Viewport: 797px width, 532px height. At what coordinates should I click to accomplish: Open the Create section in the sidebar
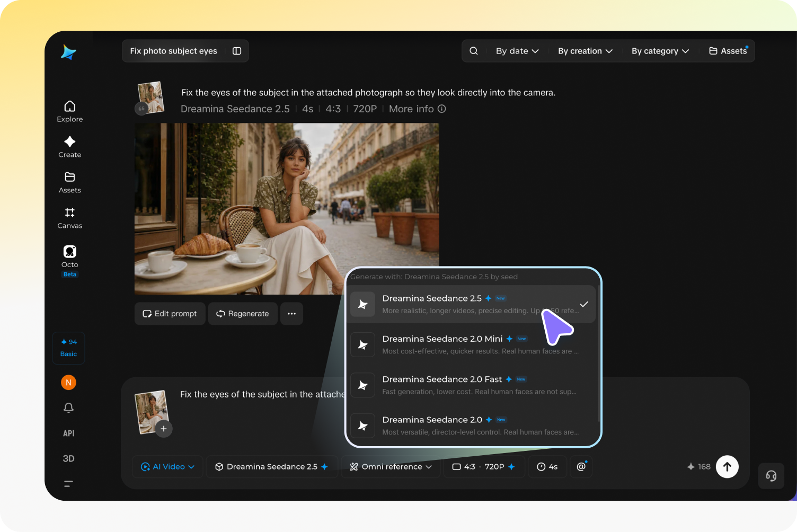tap(69, 147)
